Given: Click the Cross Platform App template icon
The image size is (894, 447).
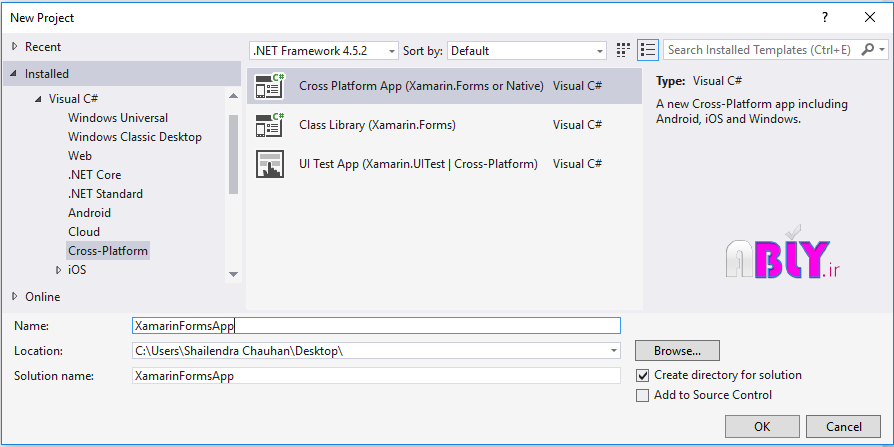Looking at the screenshot, I should point(270,86).
